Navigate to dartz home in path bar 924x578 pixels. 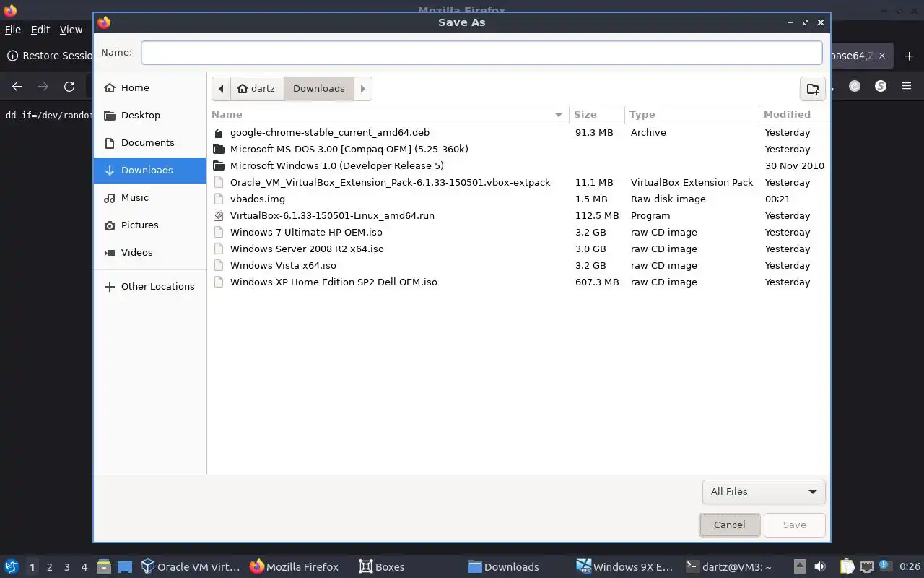tap(257, 88)
